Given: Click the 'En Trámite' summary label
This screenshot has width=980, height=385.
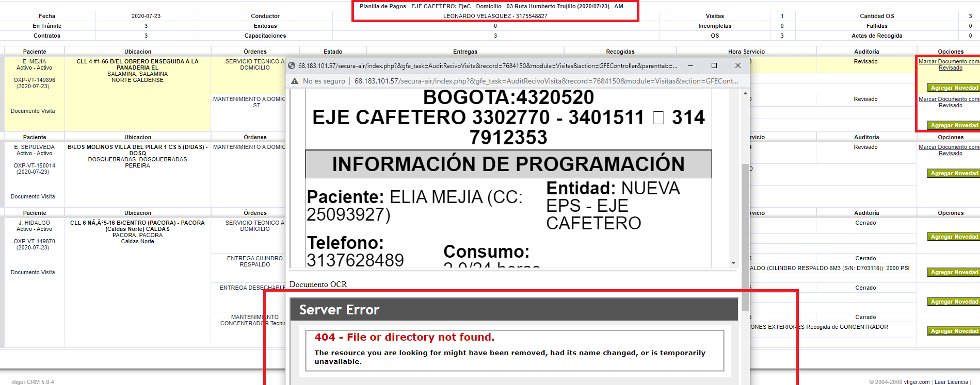Looking at the screenshot, I should (47, 26).
